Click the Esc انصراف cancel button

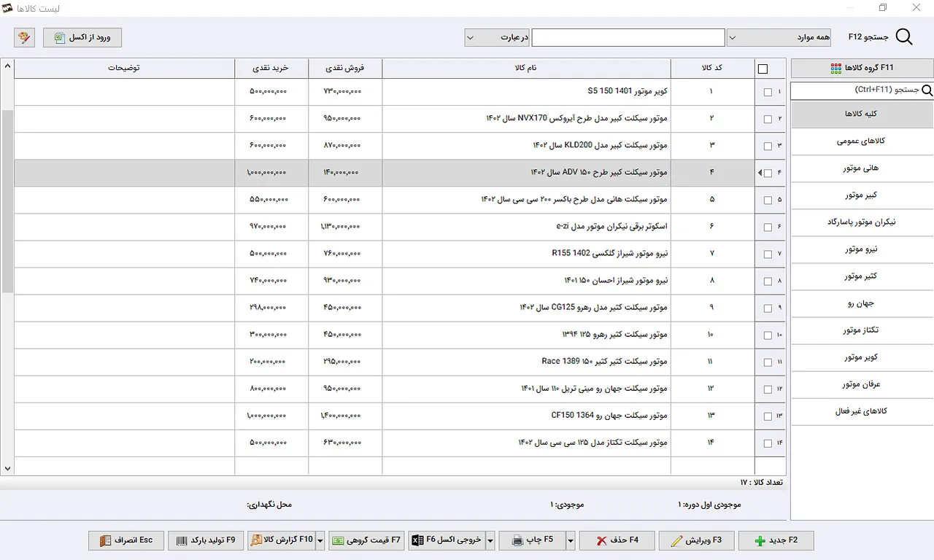coord(126,540)
